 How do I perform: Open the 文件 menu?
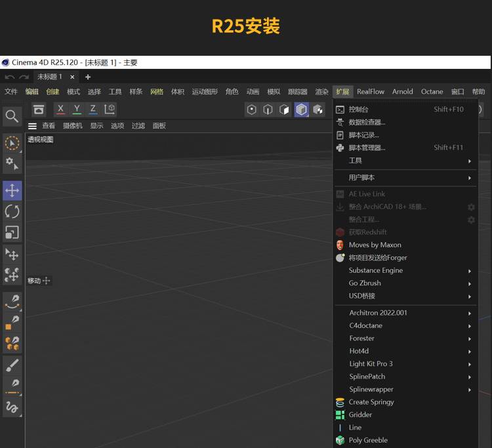(x=11, y=92)
